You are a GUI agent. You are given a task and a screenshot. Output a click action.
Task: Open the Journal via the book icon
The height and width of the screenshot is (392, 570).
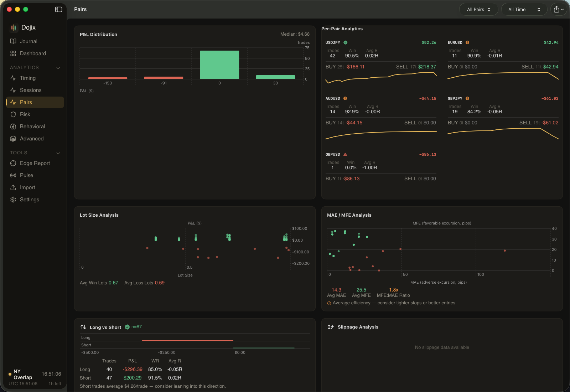pyautogui.click(x=13, y=41)
